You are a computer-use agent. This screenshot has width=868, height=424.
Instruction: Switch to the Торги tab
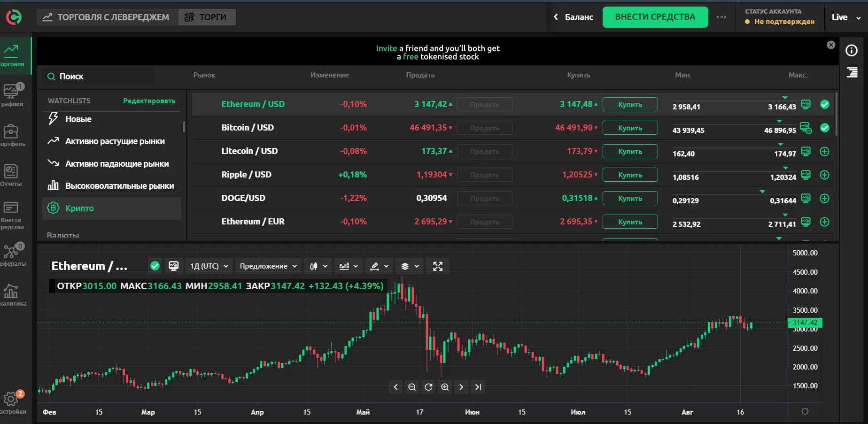207,17
